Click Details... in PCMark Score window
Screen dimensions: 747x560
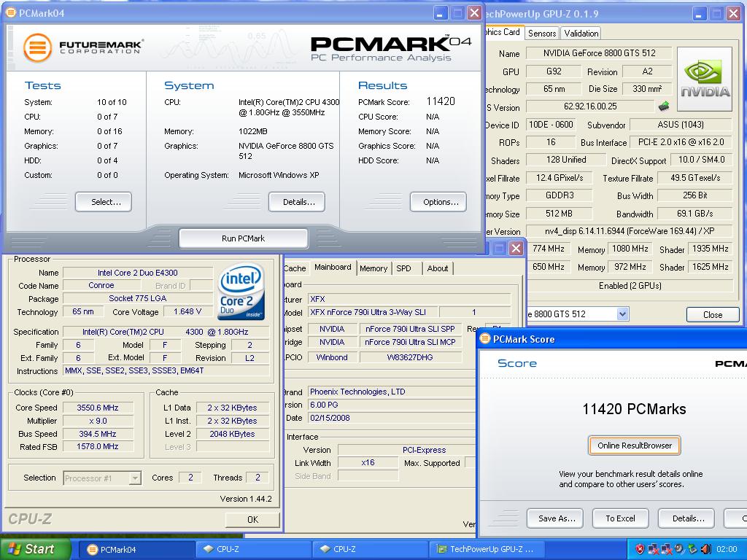pos(686,518)
